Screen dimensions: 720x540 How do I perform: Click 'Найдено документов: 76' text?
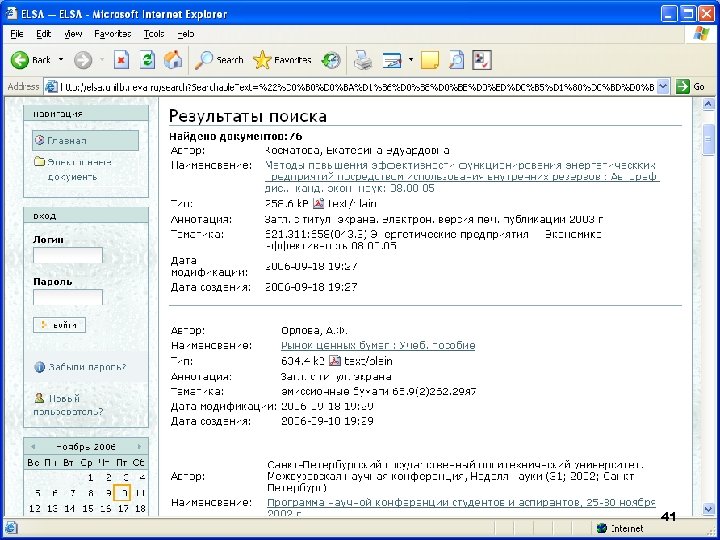coord(236,136)
